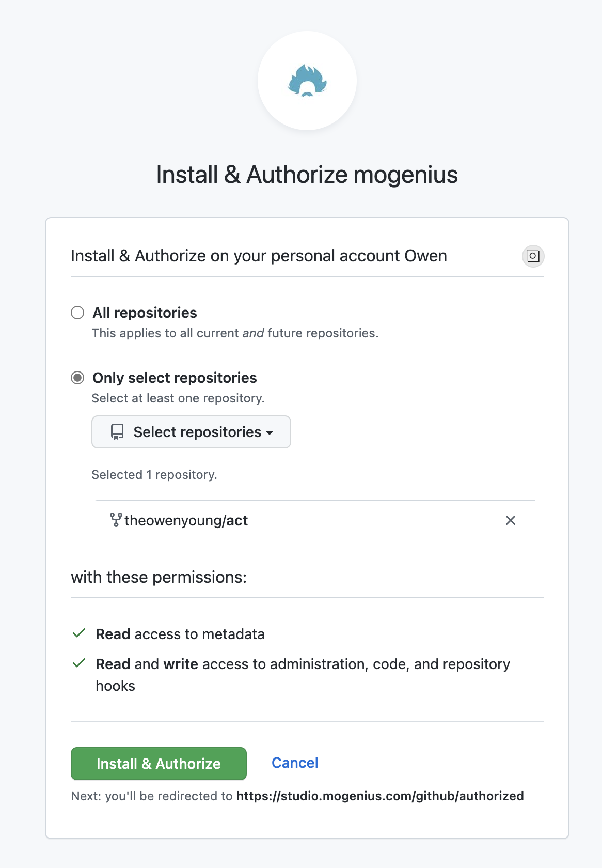Click the All repositories label text
This screenshot has height=868, width=602.
pyautogui.click(x=145, y=313)
